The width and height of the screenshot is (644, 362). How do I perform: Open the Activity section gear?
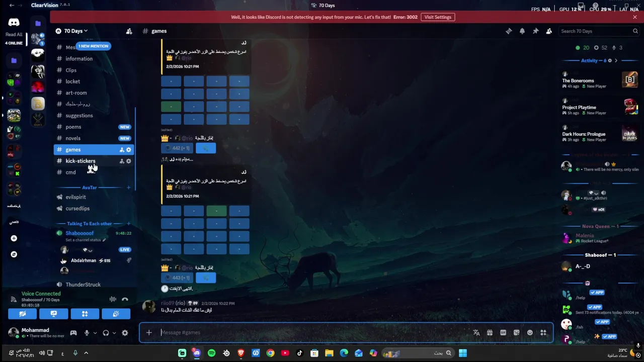pyautogui.click(x=610, y=61)
